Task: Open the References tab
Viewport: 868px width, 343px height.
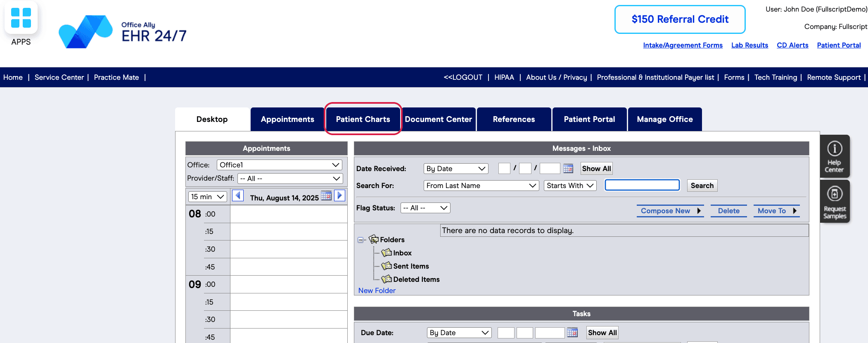Action: tap(514, 119)
